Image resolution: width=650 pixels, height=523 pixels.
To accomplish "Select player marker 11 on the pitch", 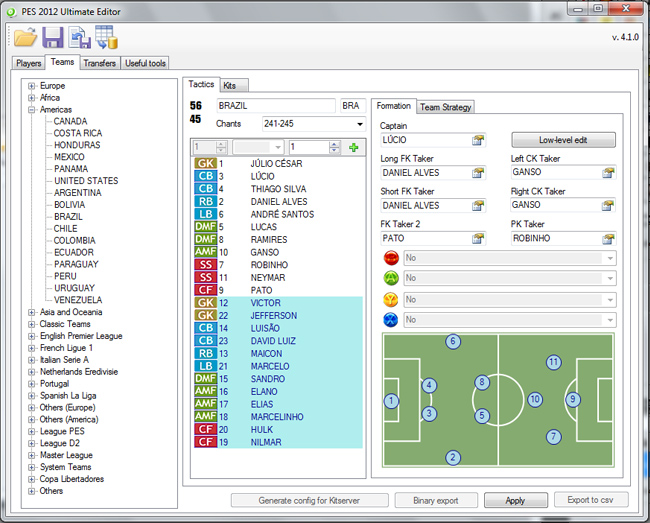I will (x=553, y=362).
